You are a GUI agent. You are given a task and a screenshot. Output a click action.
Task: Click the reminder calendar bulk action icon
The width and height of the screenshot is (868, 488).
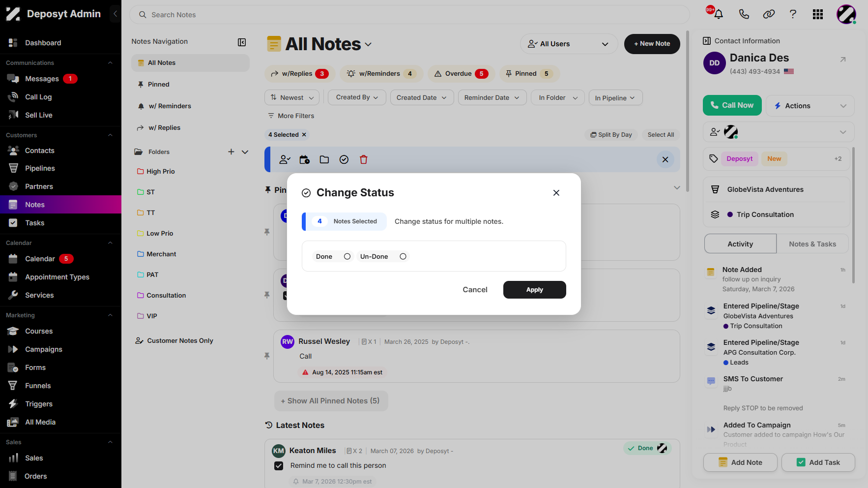tap(305, 159)
